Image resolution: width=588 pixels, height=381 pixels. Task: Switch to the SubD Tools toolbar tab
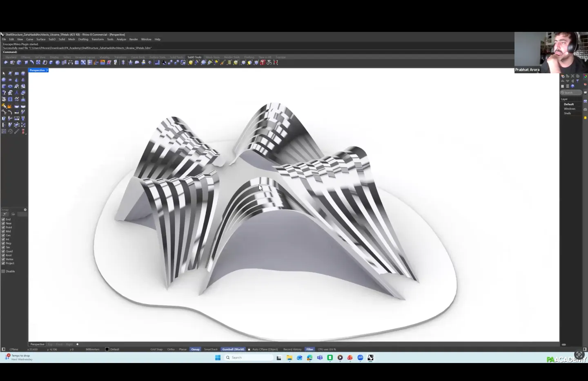194,57
